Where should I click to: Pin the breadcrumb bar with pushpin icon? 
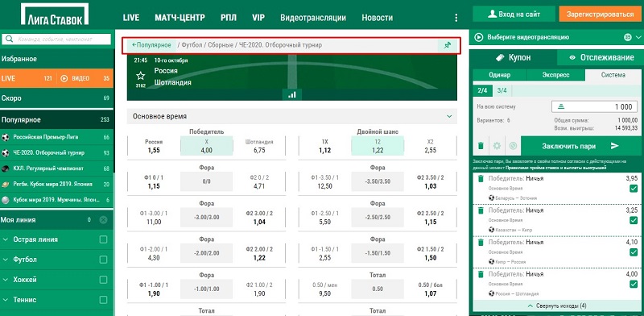point(448,45)
